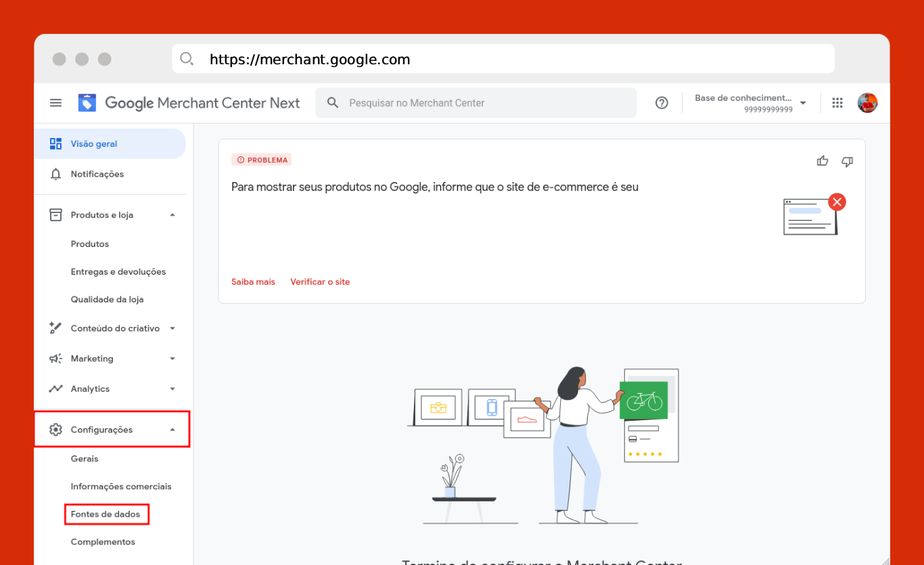Give thumbs up feedback on problem card
This screenshot has width=924, height=565.
(823, 161)
